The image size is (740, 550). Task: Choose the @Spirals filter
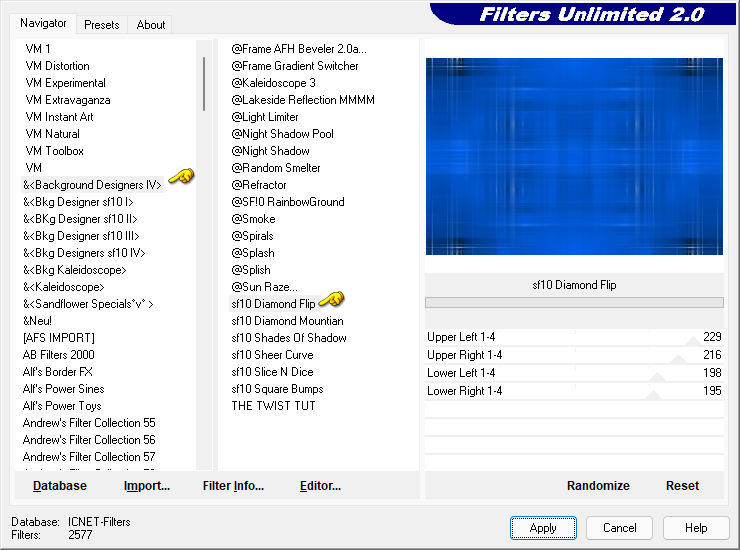[x=252, y=236]
